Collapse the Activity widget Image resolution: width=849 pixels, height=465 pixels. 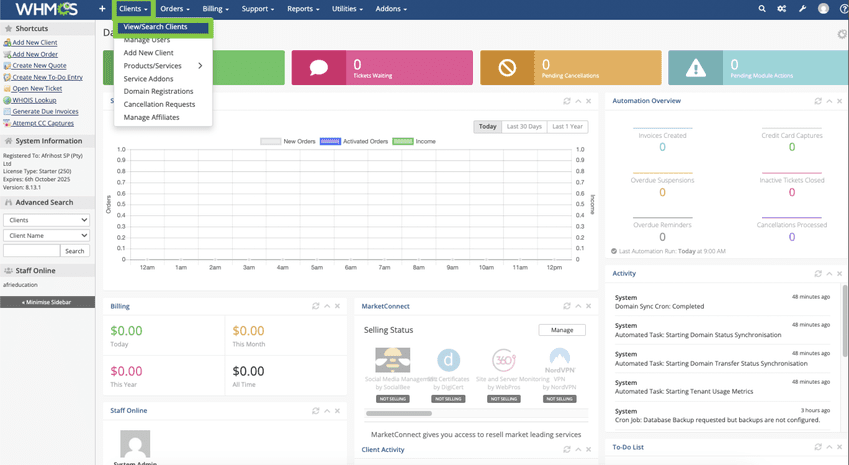(x=829, y=273)
